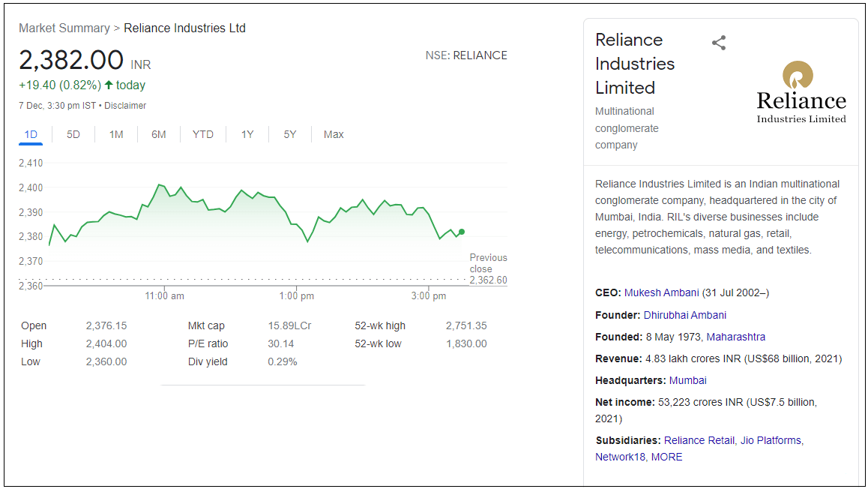Show the 1M chart range
The image size is (868, 489).
point(115,134)
